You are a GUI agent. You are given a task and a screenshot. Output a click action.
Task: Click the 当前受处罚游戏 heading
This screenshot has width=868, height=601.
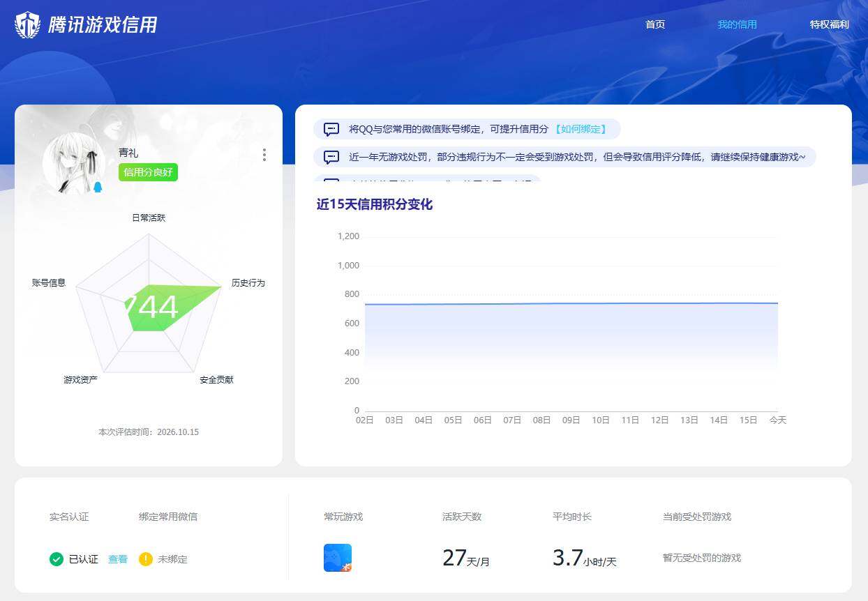coord(697,517)
